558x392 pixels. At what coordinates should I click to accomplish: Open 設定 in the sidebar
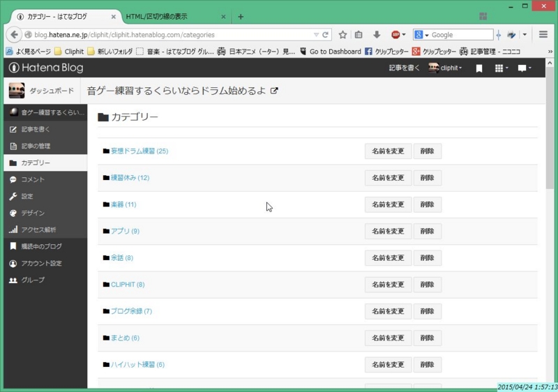pos(45,196)
